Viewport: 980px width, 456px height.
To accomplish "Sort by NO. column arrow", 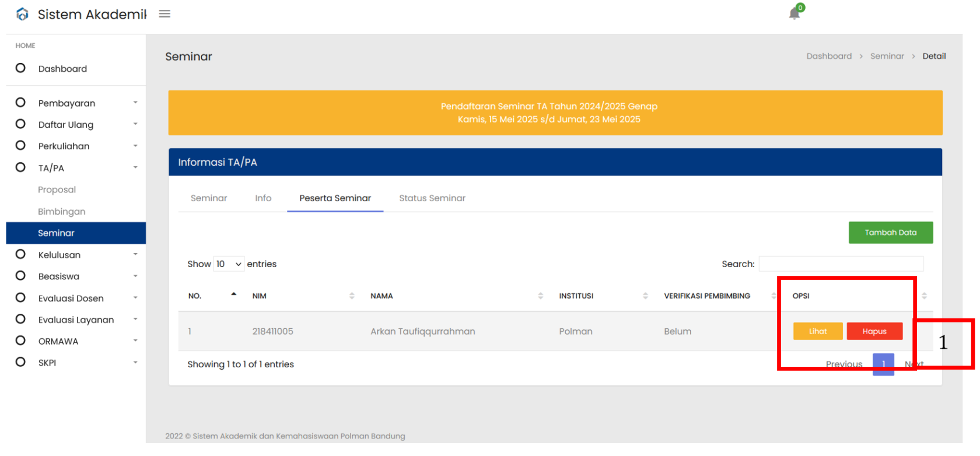I will pos(233,295).
